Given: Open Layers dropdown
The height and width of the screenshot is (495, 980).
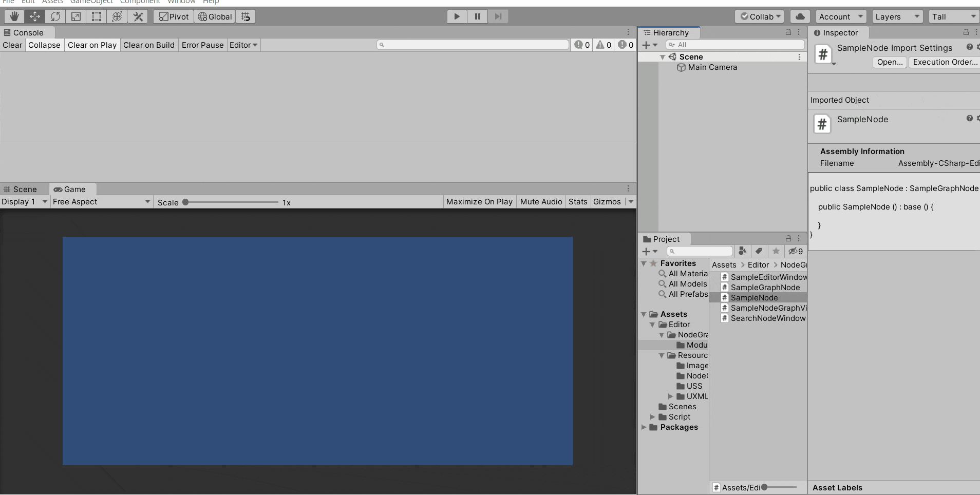Looking at the screenshot, I should 897,16.
